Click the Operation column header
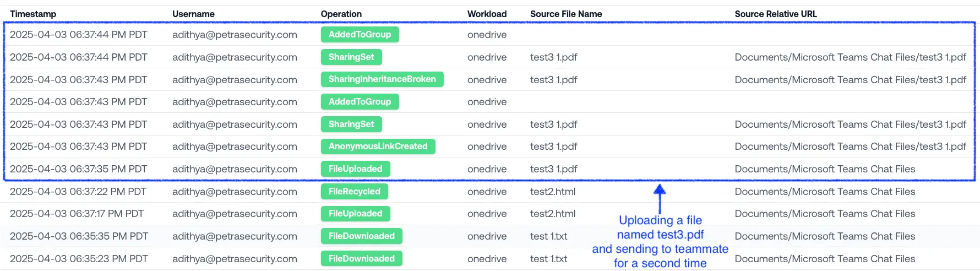This screenshot has height=271, width=980. pos(341,14)
